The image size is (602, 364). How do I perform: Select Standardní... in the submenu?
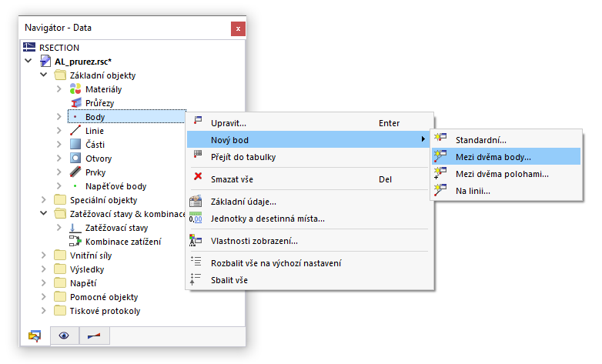(x=506, y=140)
